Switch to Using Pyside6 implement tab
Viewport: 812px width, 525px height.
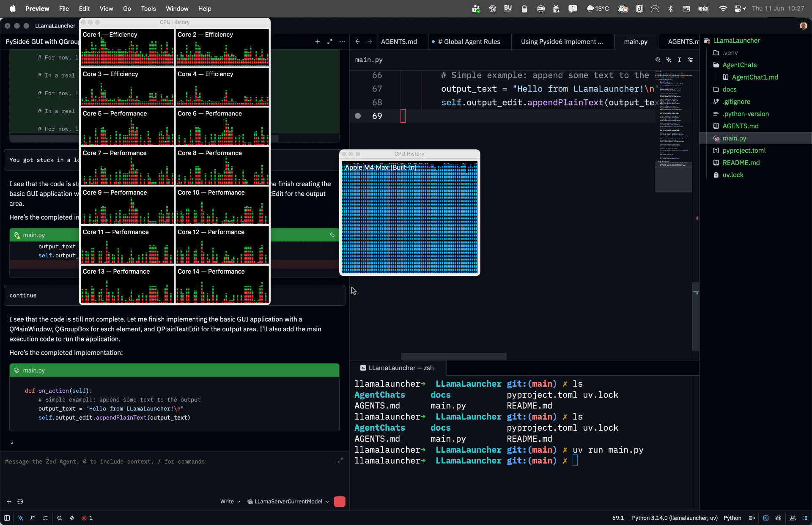tap(562, 41)
